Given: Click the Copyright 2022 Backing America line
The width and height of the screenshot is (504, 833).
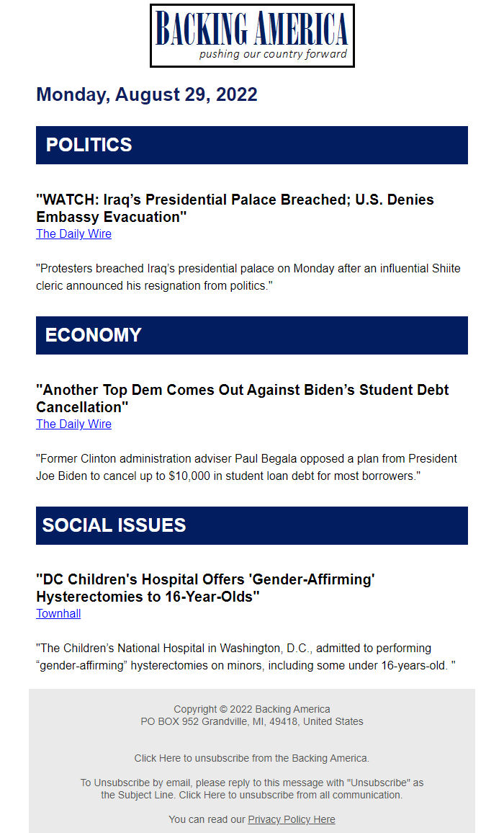Looking at the screenshot, I should tap(252, 709).
